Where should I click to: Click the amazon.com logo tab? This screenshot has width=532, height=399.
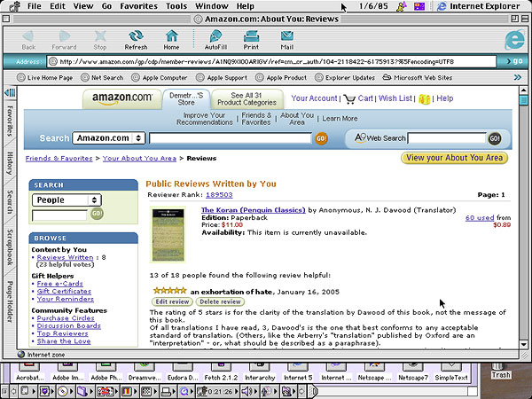(121, 99)
